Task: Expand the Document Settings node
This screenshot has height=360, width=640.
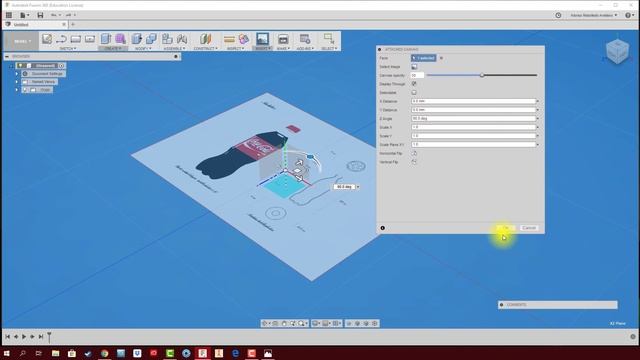Action: point(17,74)
